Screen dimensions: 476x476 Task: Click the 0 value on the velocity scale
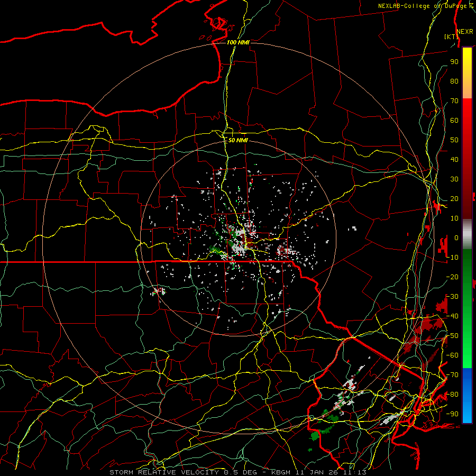[456, 237]
